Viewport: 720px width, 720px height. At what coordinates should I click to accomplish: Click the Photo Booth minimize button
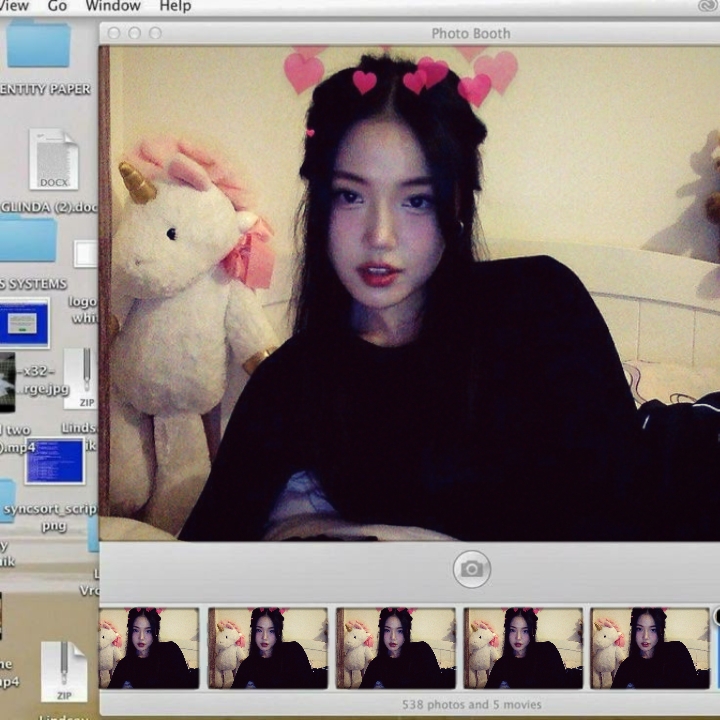135,33
